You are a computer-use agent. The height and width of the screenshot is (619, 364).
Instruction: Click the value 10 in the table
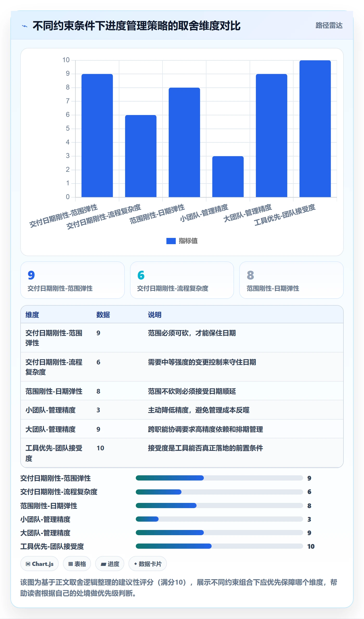point(100,448)
